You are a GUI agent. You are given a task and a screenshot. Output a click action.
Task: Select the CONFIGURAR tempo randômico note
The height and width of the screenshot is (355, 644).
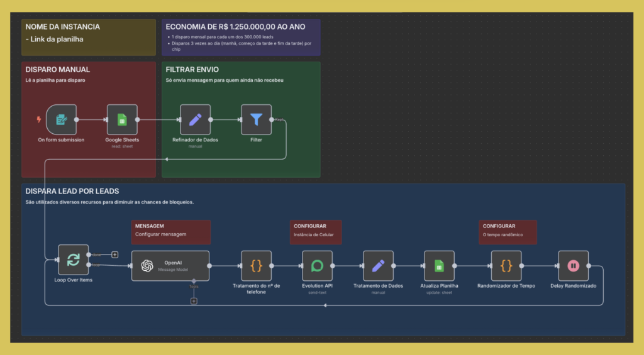(508, 231)
